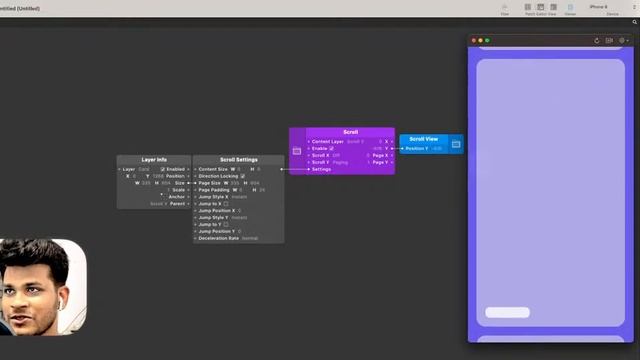Open the Content Layer value dropdown
640x360 pixels.
[x=355, y=142]
